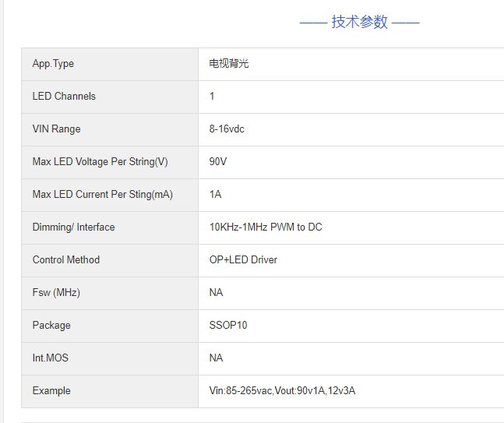The width and height of the screenshot is (504, 423).
Task: Select the 1A current value
Action: click(215, 195)
